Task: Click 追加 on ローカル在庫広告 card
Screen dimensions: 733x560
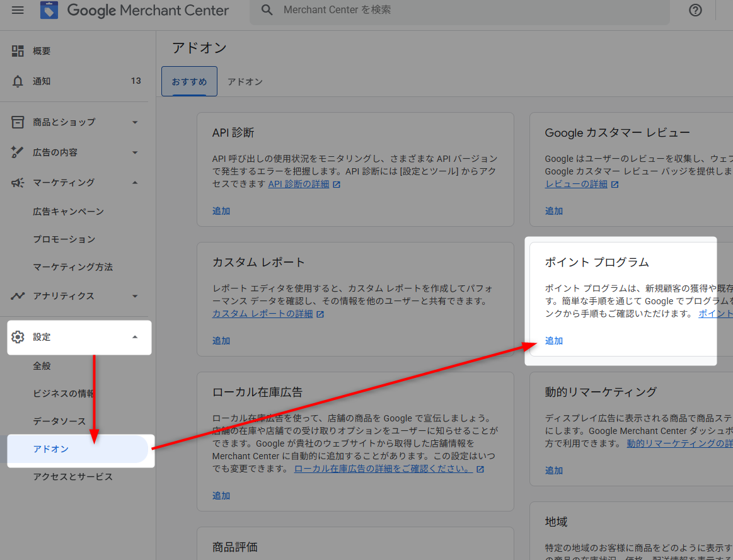Action: click(x=221, y=496)
